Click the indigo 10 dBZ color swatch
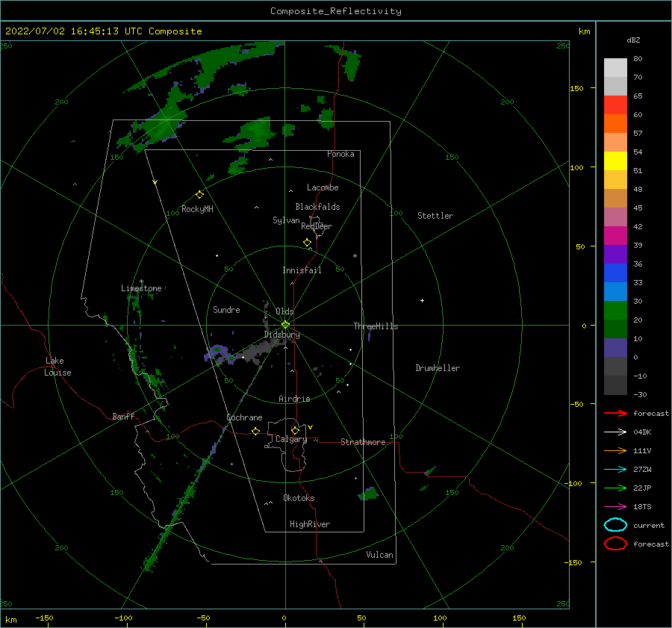This screenshot has width=672, height=628. (x=615, y=348)
